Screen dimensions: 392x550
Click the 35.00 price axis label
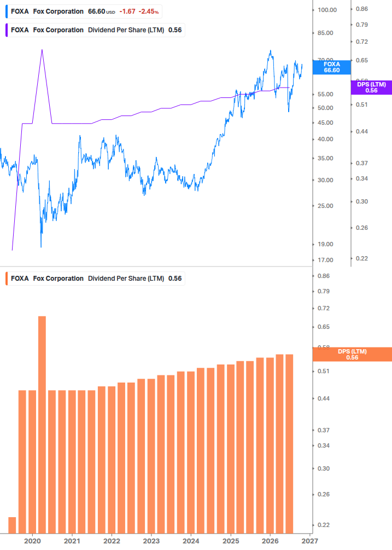[325, 159]
